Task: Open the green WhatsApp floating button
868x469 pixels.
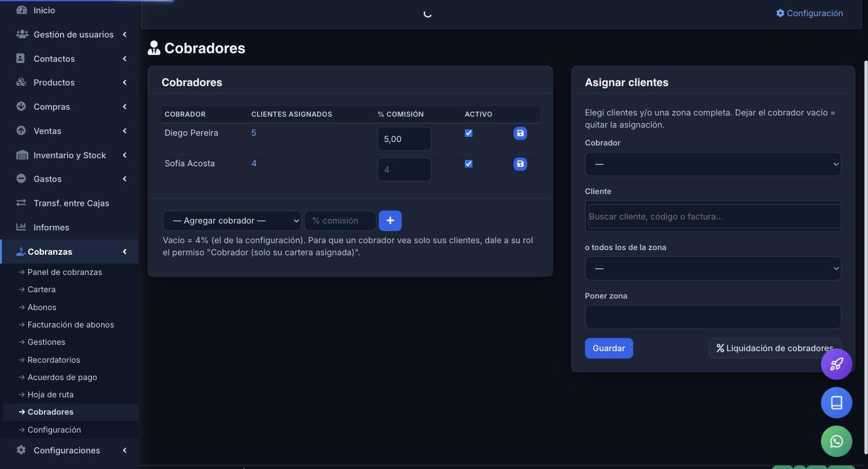Action: click(x=837, y=441)
